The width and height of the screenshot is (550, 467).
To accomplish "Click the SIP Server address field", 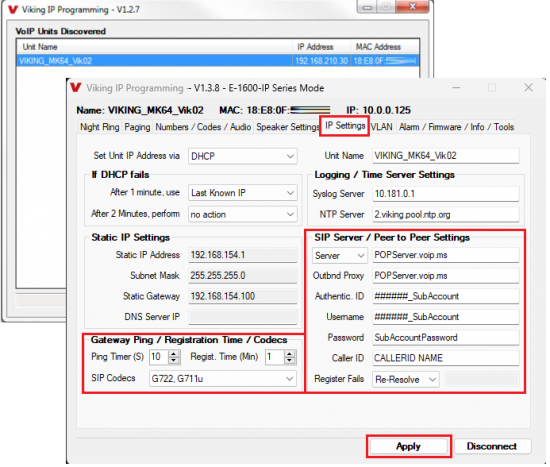I will [x=445, y=255].
